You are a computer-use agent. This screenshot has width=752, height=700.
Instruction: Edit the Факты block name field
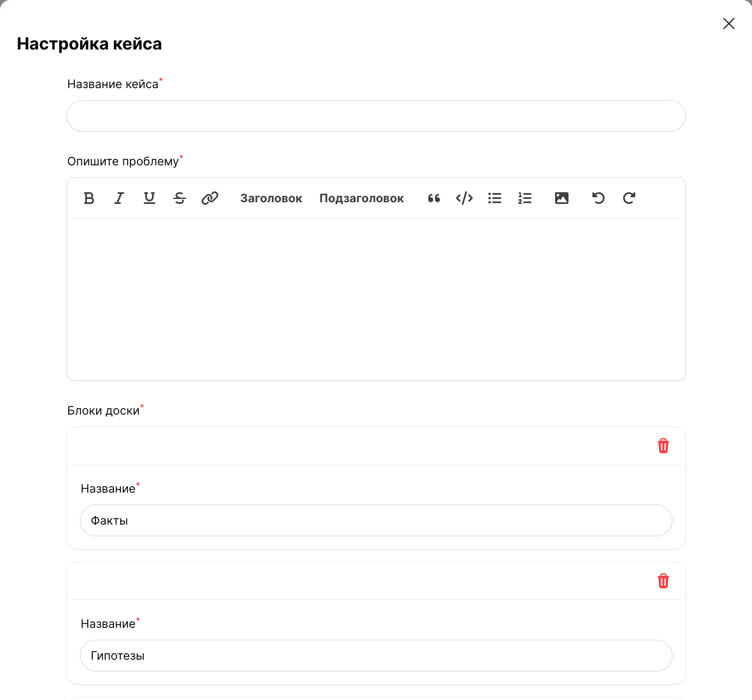pyautogui.click(x=376, y=520)
